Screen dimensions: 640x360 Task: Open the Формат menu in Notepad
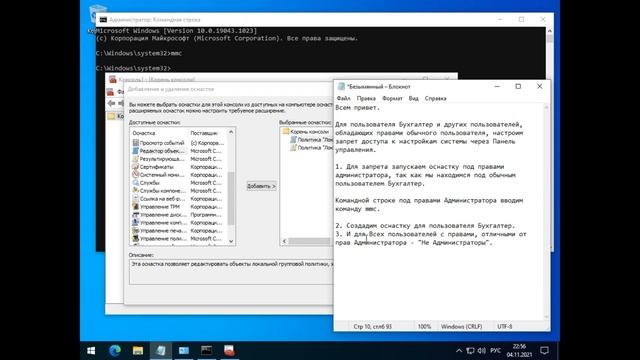[392, 98]
